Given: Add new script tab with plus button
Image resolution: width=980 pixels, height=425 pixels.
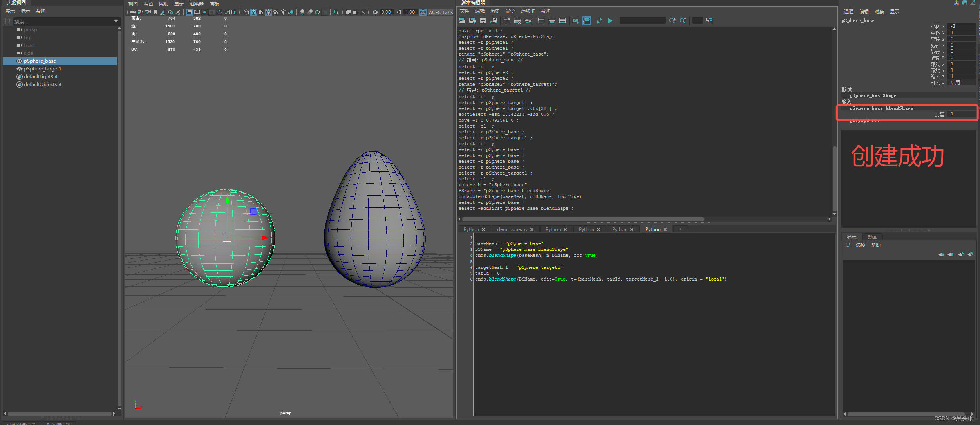Looking at the screenshot, I should point(680,229).
